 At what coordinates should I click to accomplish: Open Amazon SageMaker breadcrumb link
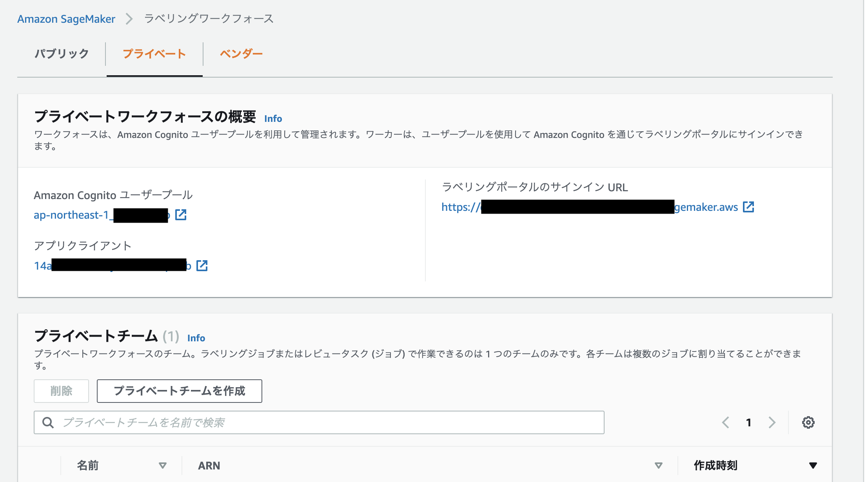[66, 19]
